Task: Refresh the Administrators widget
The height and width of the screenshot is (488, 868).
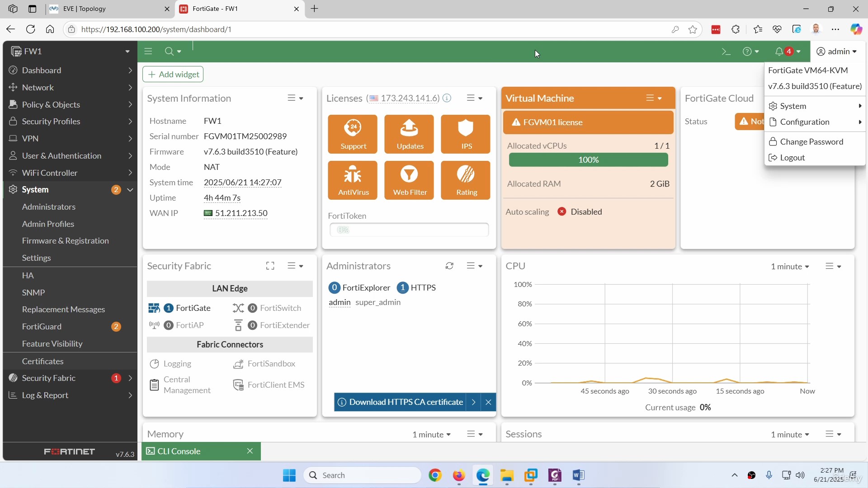Action: [x=449, y=266]
